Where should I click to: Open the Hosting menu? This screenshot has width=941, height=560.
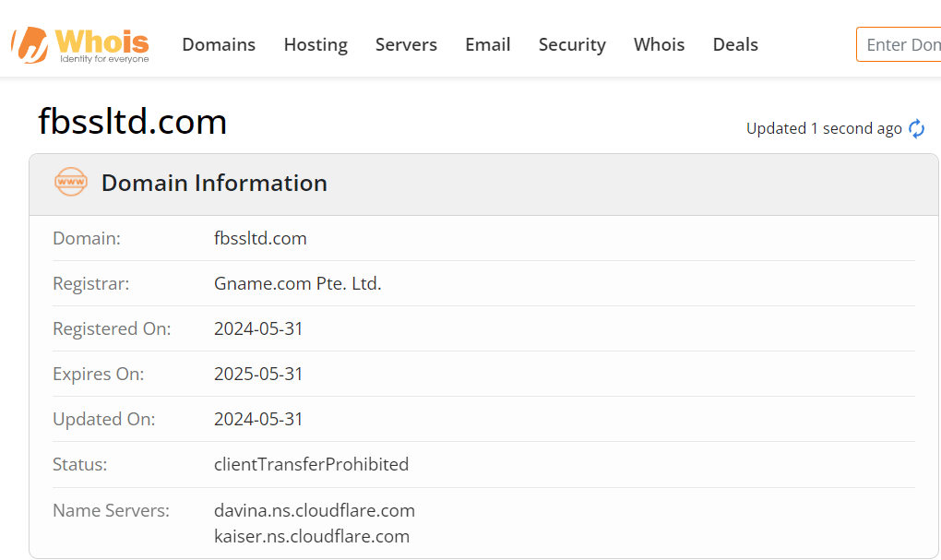click(x=316, y=44)
